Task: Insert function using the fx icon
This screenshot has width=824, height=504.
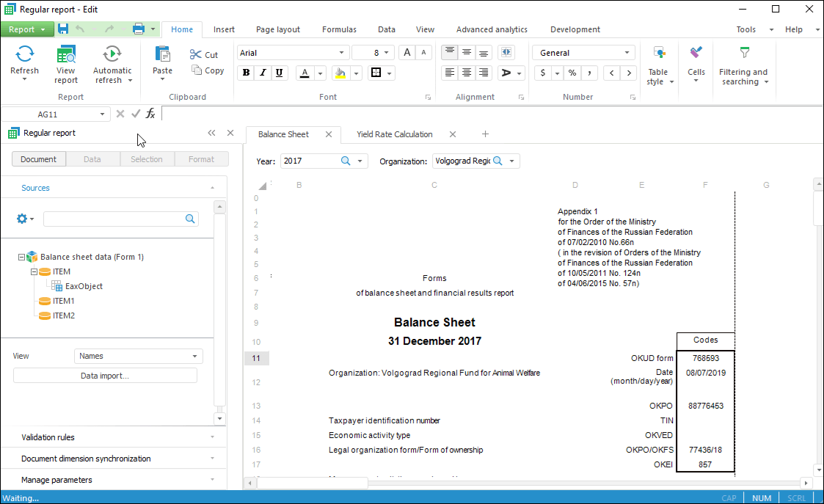Action: (x=150, y=114)
